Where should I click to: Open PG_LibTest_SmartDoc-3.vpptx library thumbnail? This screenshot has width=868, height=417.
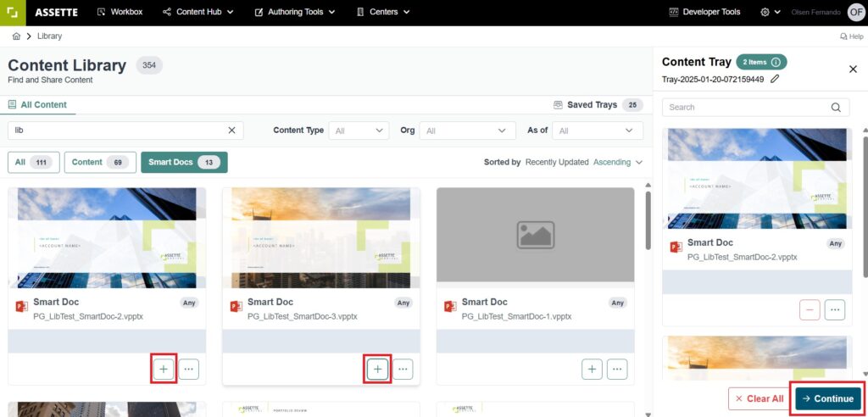tap(321, 237)
